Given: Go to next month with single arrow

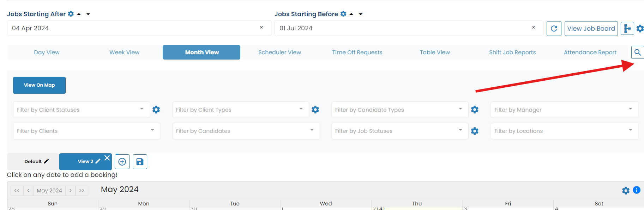Looking at the screenshot, I should coord(71,191).
